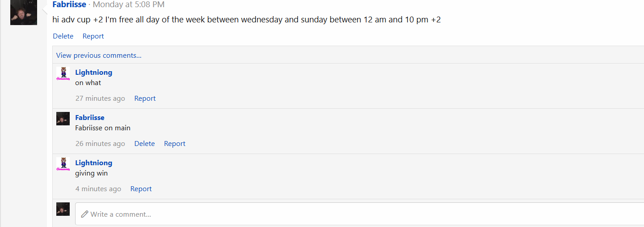Click the "Monday at 5:08 PM" post timestamp
This screenshot has height=227, width=644.
coord(129,4)
